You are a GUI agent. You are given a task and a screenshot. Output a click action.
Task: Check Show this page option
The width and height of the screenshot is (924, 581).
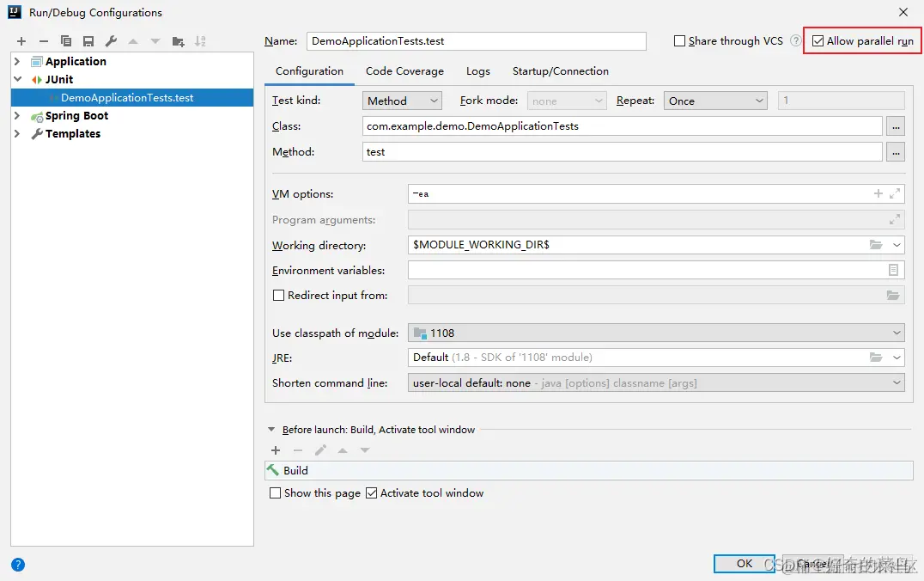[x=275, y=493]
